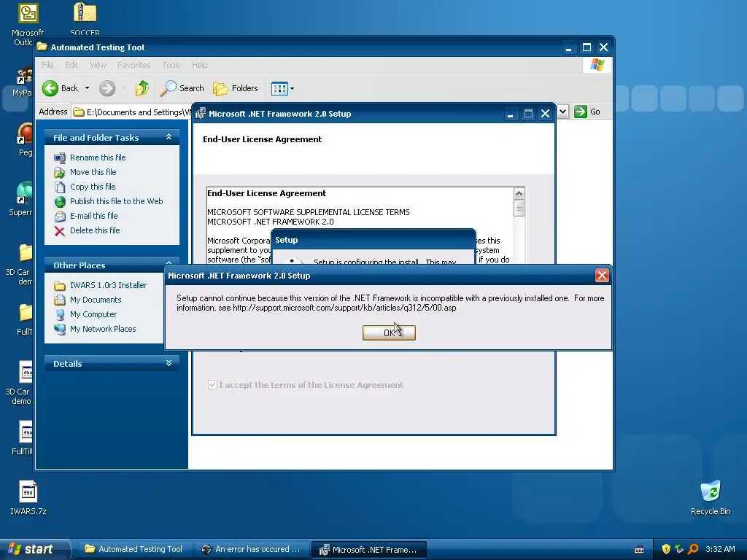Click the Up folder icon

(x=142, y=88)
